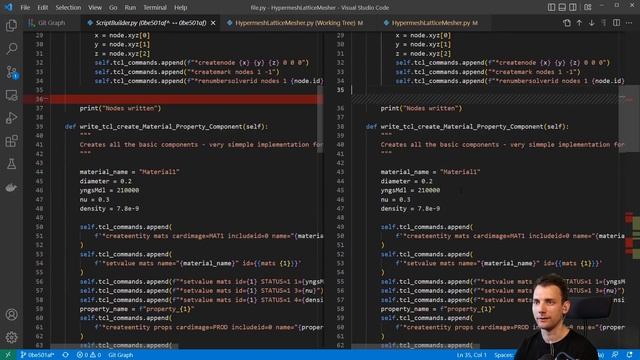Click the VS Code logo icon

click(x=9, y=7)
